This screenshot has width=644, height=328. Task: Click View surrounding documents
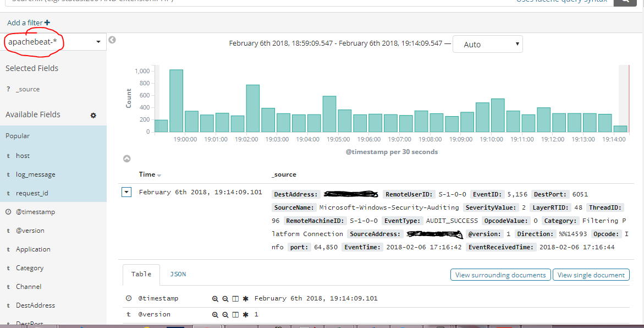pos(500,275)
